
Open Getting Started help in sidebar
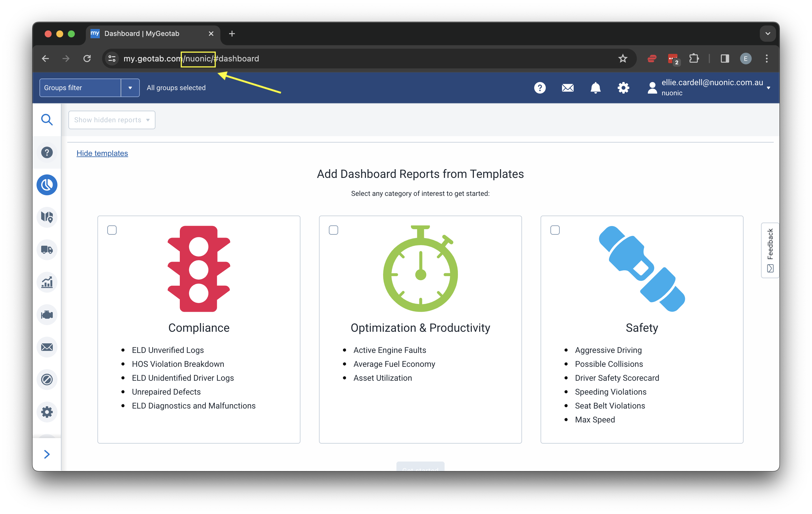(47, 152)
